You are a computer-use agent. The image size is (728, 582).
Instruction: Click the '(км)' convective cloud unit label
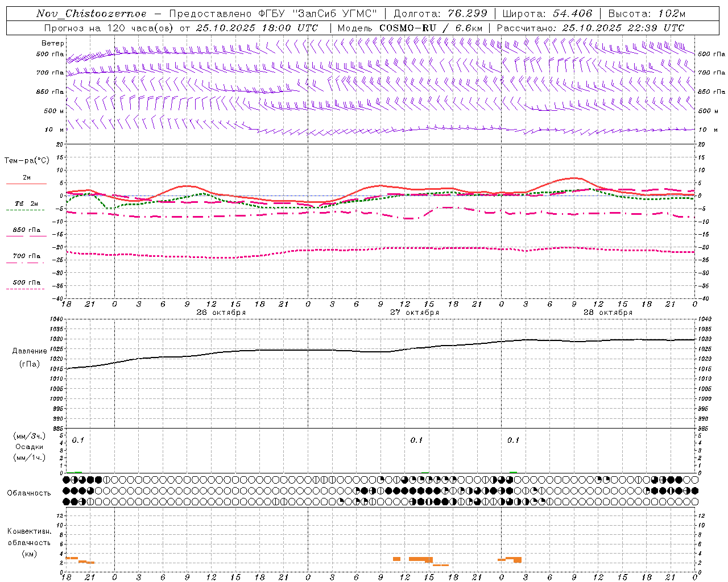click(30, 554)
